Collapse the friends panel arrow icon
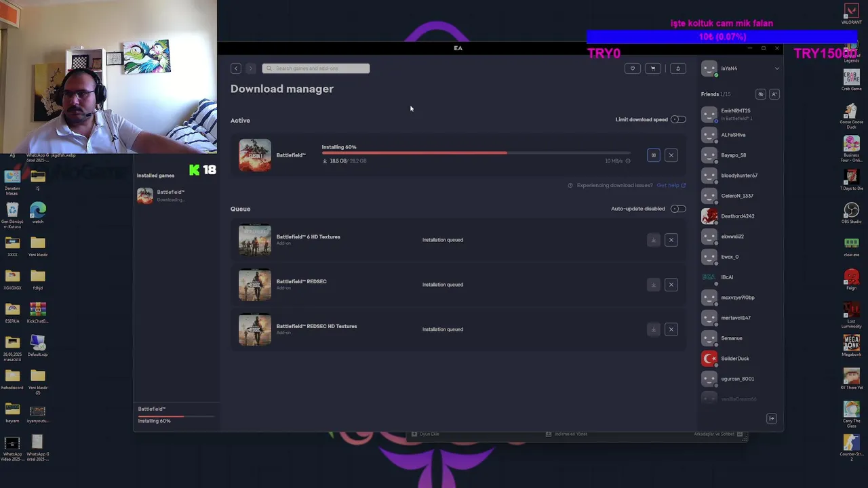Screen dimensions: 868x488 (x=771, y=419)
